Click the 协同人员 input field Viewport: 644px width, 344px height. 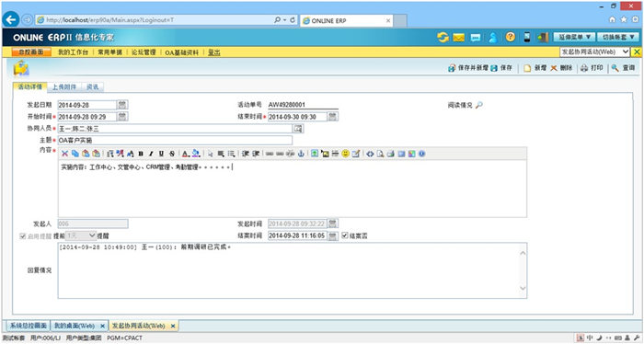pyautogui.click(x=175, y=129)
